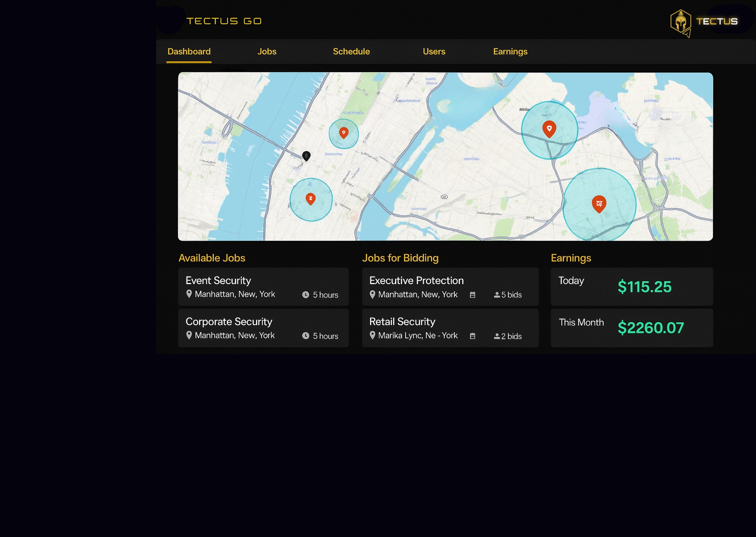
Task: Switch to the Schedule tab
Action: [351, 52]
